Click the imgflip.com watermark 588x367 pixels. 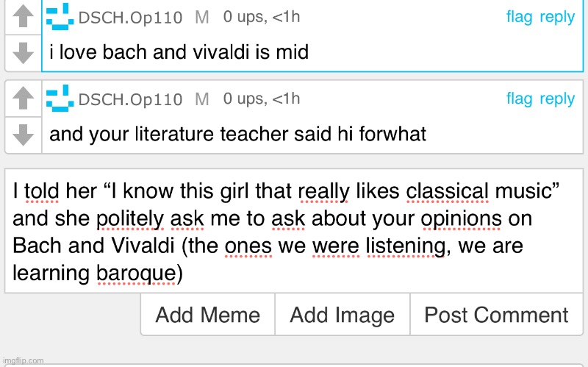tap(23, 361)
